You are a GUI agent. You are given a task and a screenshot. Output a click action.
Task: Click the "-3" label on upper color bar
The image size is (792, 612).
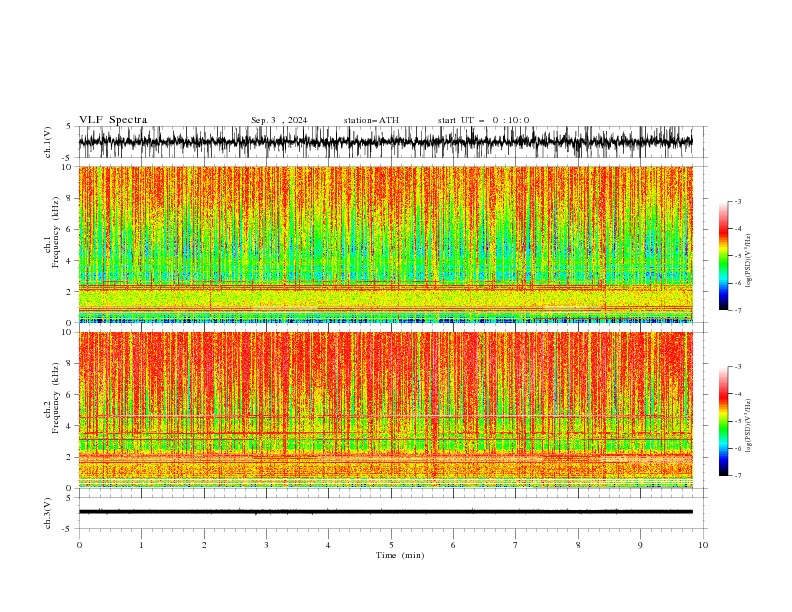[x=738, y=201]
